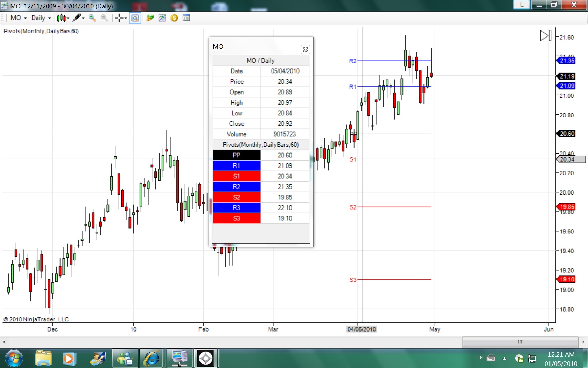Click the red S1 color cell

pyautogui.click(x=237, y=176)
